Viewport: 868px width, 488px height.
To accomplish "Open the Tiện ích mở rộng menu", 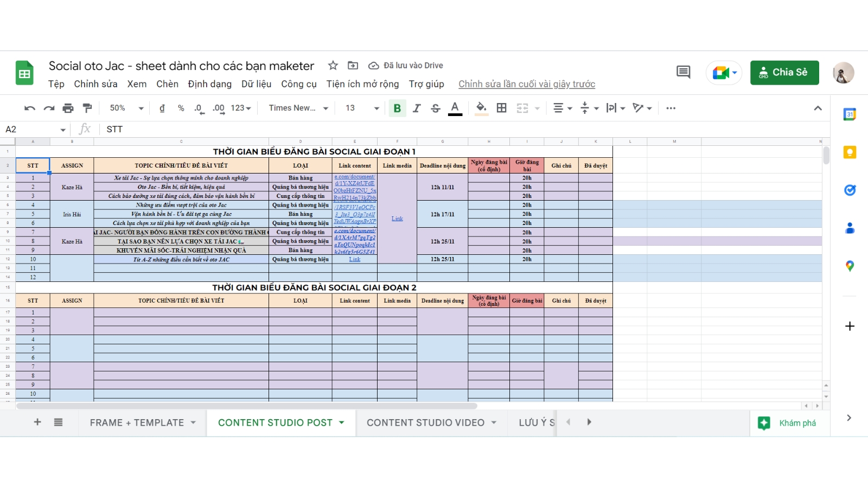I will click(x=362, y=84).
